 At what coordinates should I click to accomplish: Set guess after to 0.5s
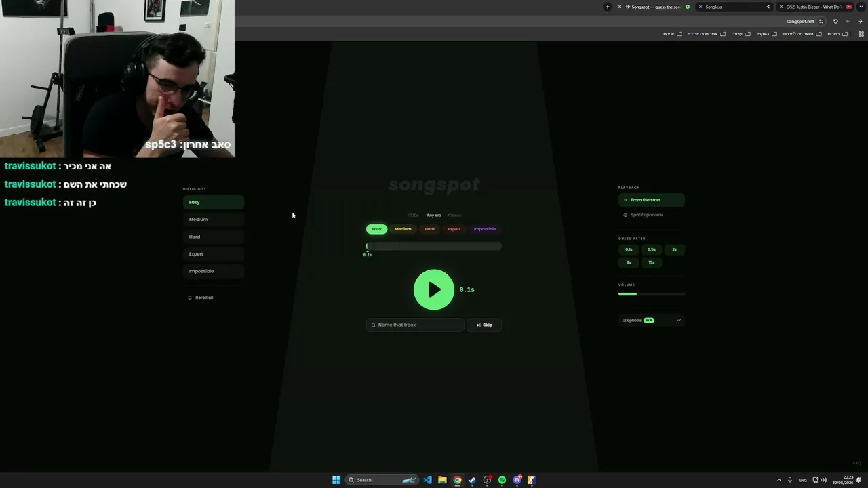(652, 249)
